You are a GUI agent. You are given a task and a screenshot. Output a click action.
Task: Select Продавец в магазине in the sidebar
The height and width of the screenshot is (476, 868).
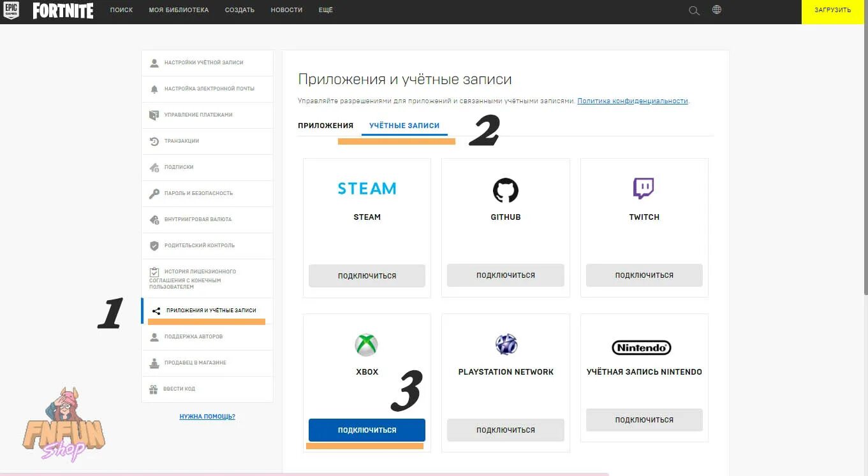click(x=207, y=363)
